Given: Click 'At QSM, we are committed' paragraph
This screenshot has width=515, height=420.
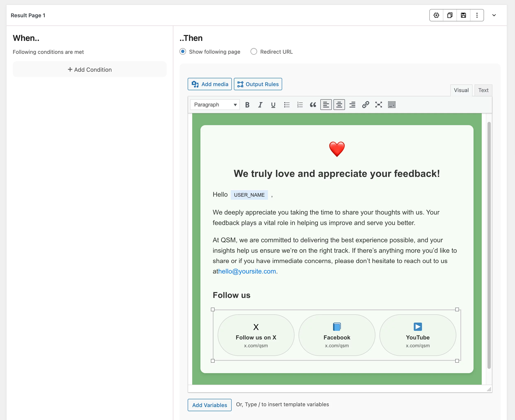Looking at the screenshot, I should 335,255.
